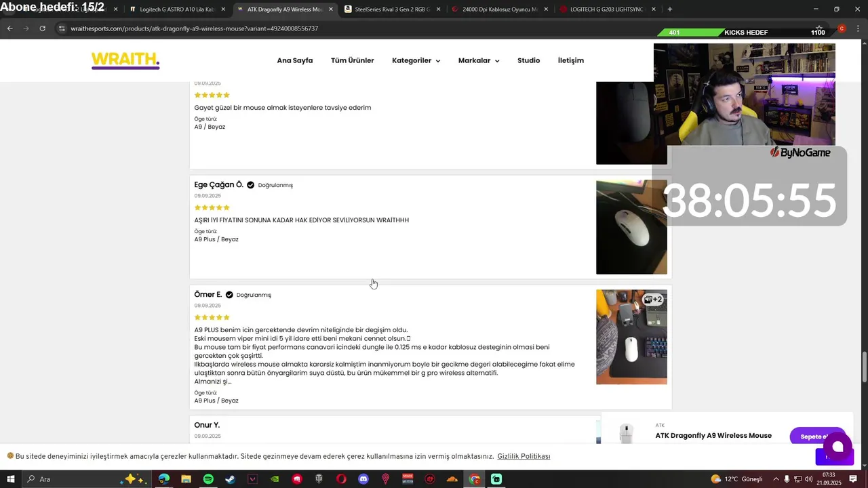Open Steam from the taskbar
This screenshot has height=488, width=868.
point(231,479)
